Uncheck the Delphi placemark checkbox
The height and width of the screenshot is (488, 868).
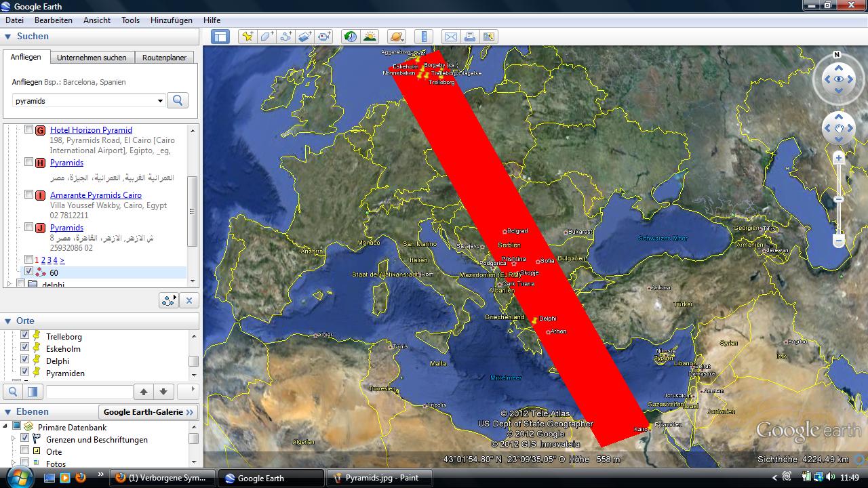[25, 361]
